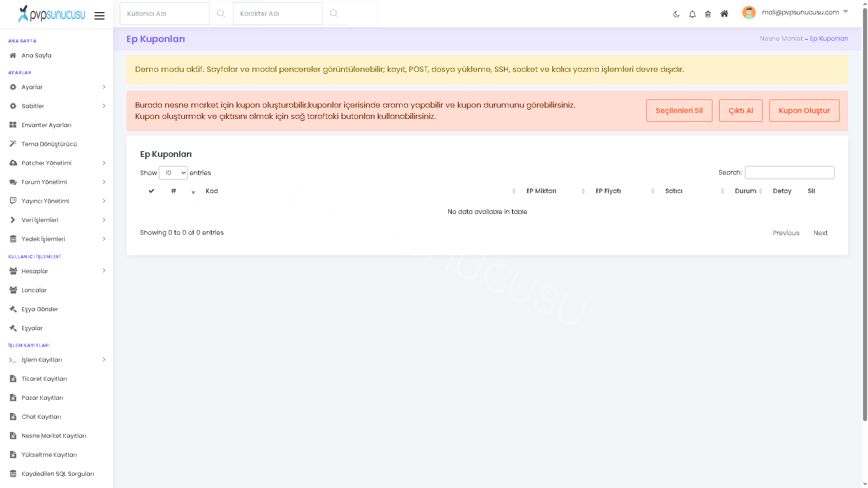Viewport: 868px width, 488px height.
Task: Focus the table Search input field
Action: (x=789, y=172)
